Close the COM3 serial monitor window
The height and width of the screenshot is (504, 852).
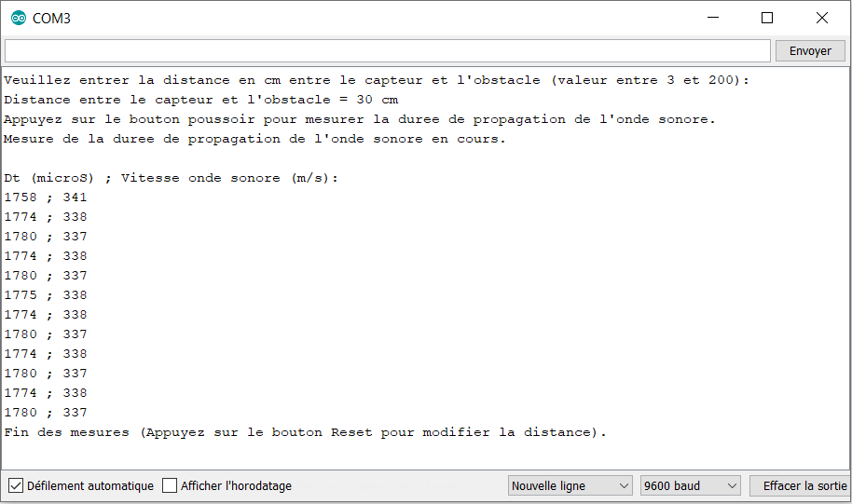click(x=821, y=18)
